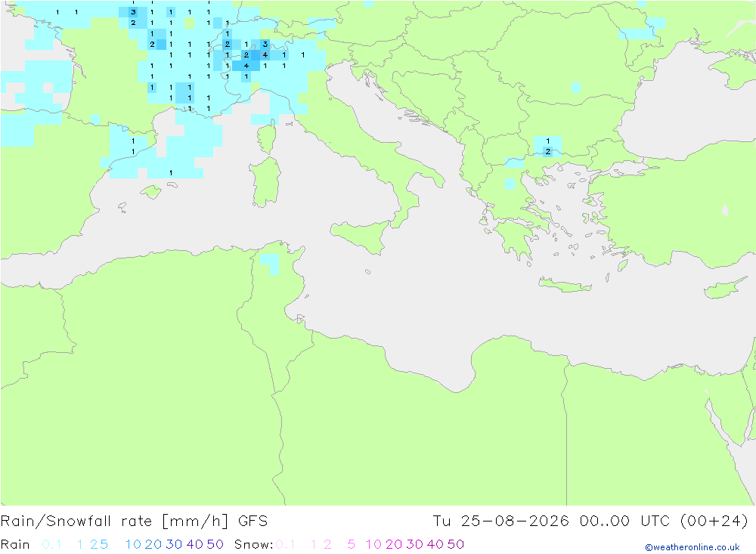Select the rain legend value 0.1
Screen dimensions: 756x554
coord(51,544)
